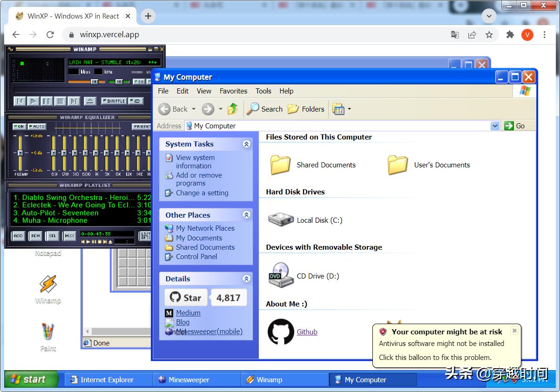This screenshot has height=392, width=560.
Task: Open the Address bar dropdown
Action: click(x=495, y=126)
